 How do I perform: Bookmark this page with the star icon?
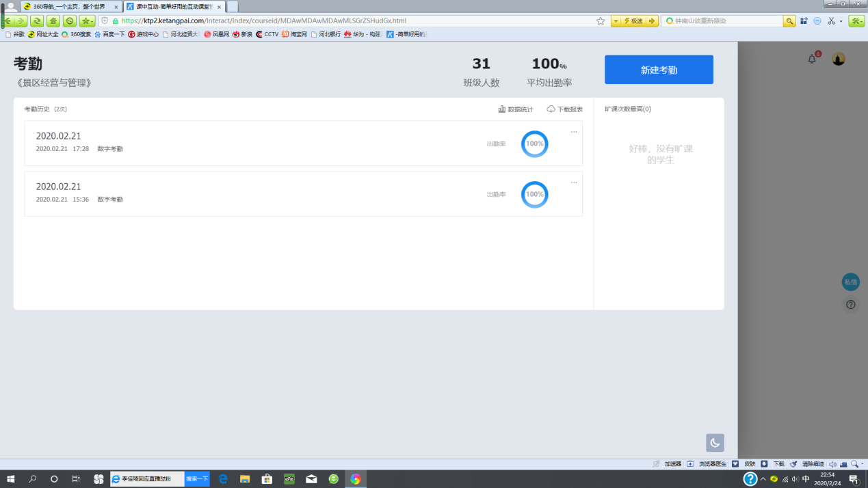point(601,21)
